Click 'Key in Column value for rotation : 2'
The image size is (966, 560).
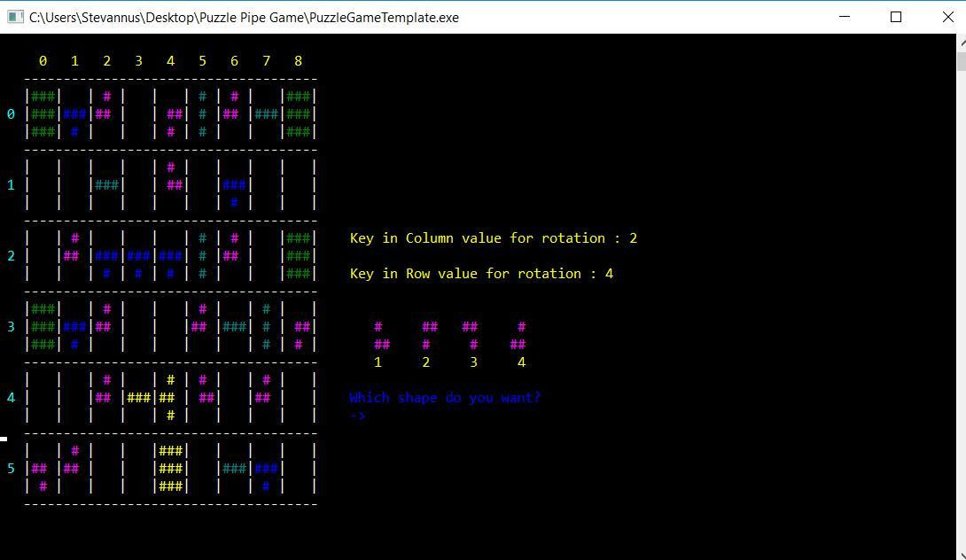point(494,237)
